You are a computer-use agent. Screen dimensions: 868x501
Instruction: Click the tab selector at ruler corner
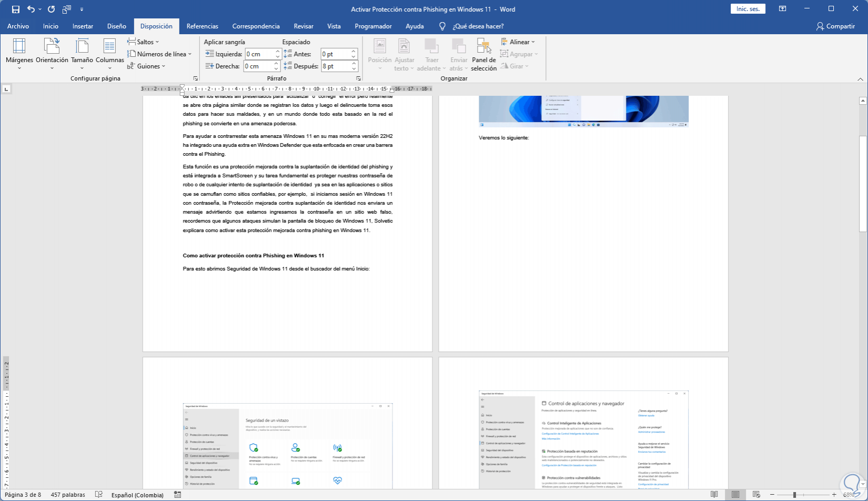[x=6, y=89]
